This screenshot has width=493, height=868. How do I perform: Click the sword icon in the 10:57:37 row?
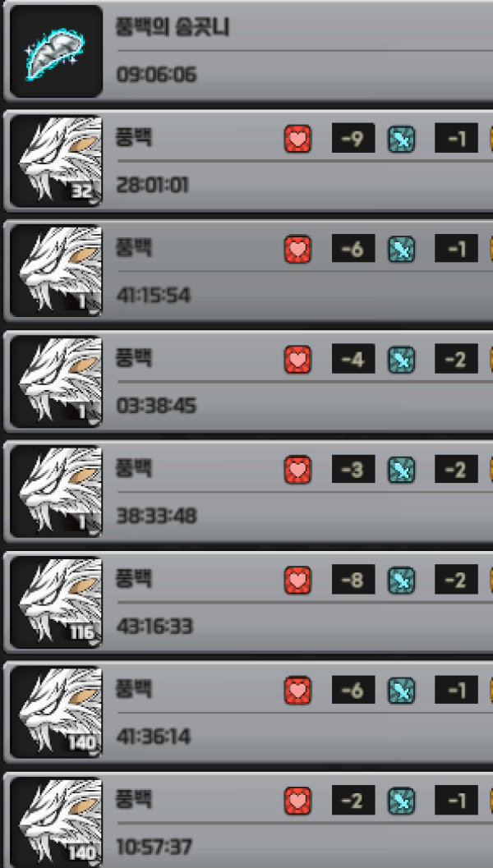click(401, 801)
